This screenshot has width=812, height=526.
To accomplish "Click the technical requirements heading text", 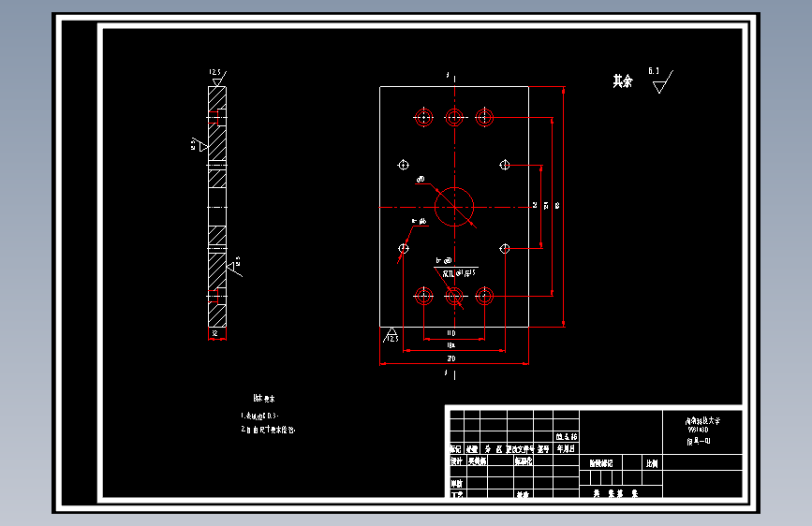I will [264, 399].
